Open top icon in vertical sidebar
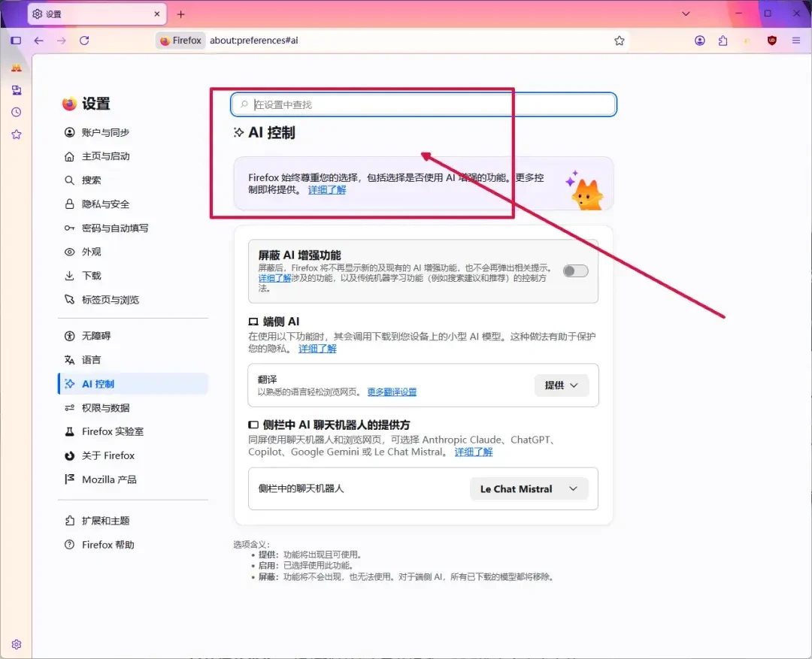The height and width of the screenshot is (659, 812). coord(17,68)
